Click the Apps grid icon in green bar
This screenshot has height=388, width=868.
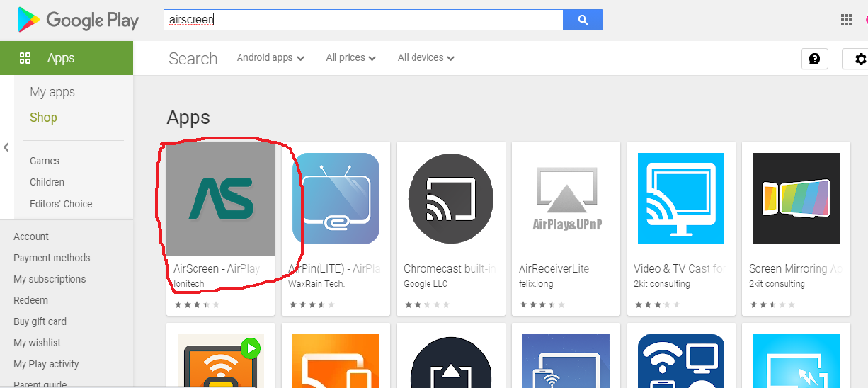point(25,58)
